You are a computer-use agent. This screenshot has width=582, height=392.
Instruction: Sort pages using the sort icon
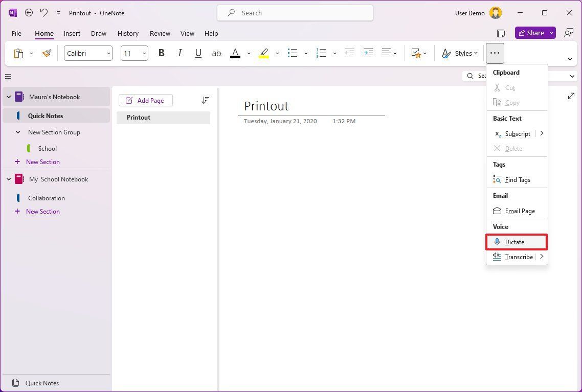[x=205, y=100]
